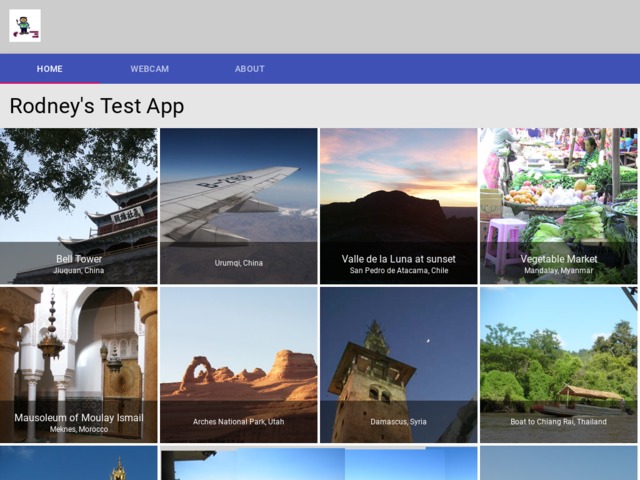This screenshot has width=640, height=480.
Task: View the Vegetable Market Mandalay photo
Action: (558, 206)
